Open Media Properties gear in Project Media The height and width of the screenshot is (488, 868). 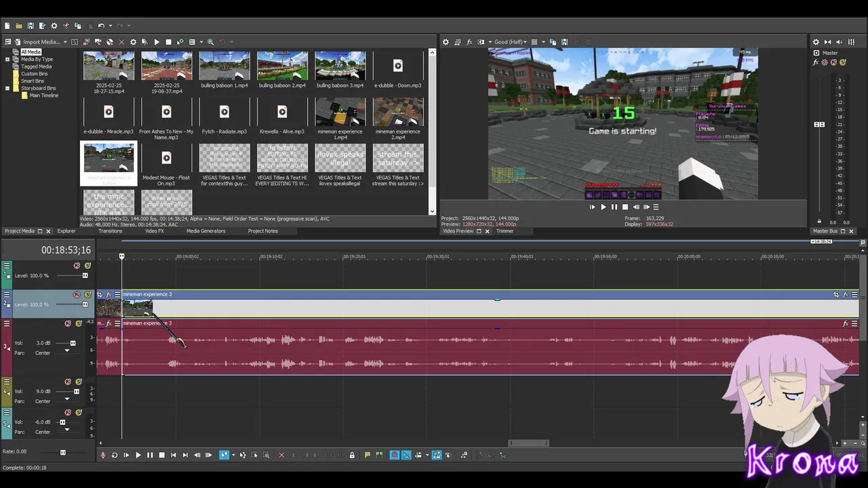(x=133, y=42)
